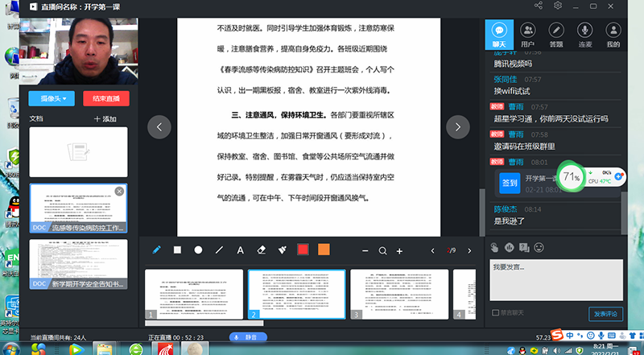This screenshot has width=644, height=355.
Task: Clear annotations with the broom icon
Action: point(282,250)
